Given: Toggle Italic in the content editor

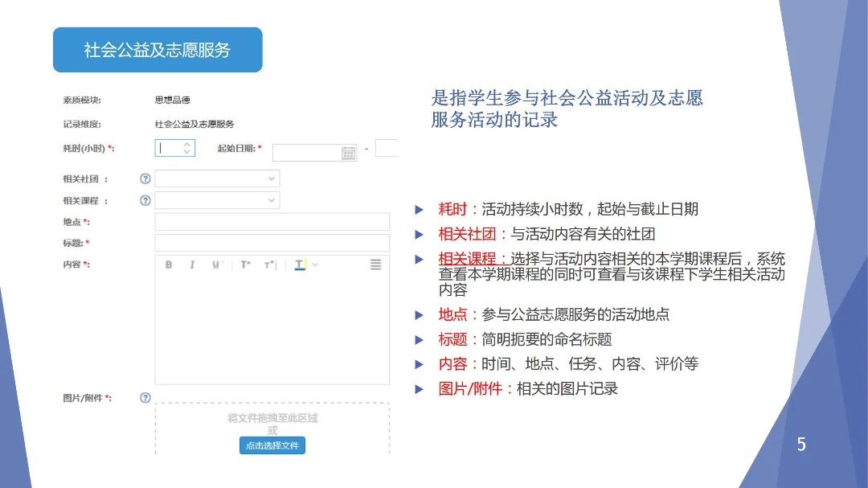Looking at the screenshot, I should point(192,265).
